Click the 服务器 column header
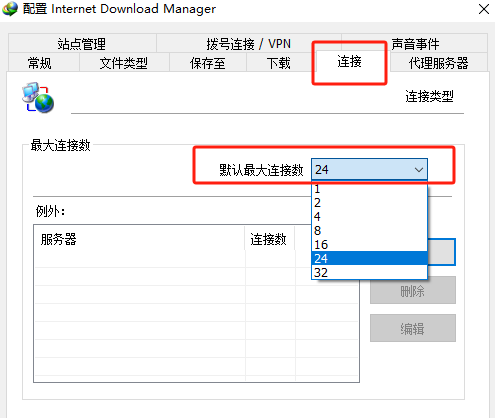 (x=139, y=239)
